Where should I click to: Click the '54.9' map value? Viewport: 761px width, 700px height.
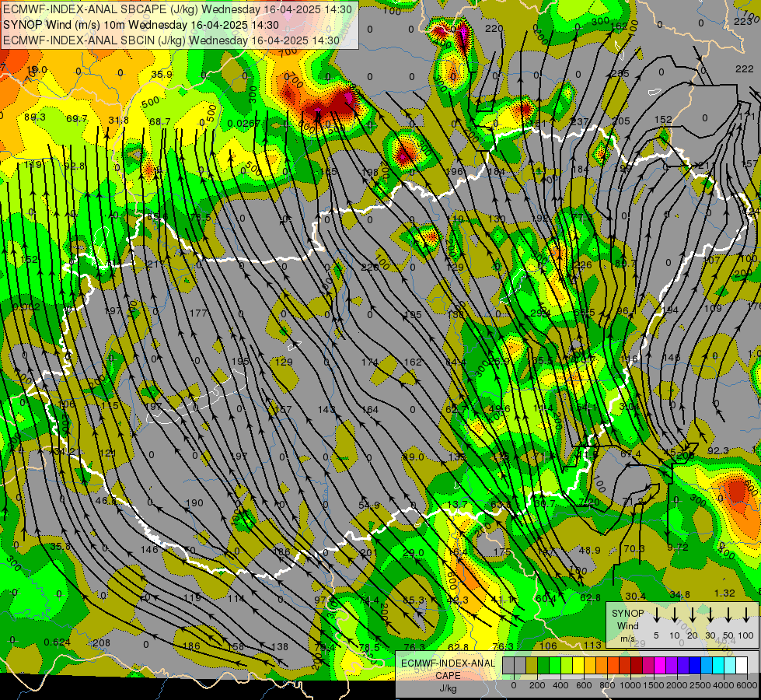[x=369, y=506]
